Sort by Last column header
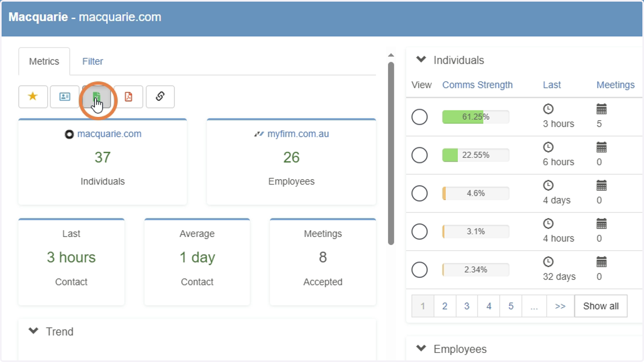This screenshot has width=644, height=362. (x=552, y=85)
